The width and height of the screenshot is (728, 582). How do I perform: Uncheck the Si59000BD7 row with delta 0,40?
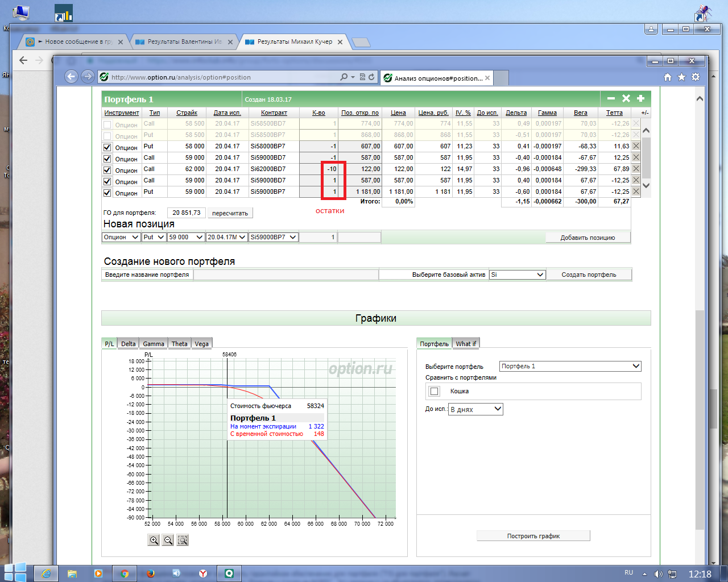pos(107,181)
